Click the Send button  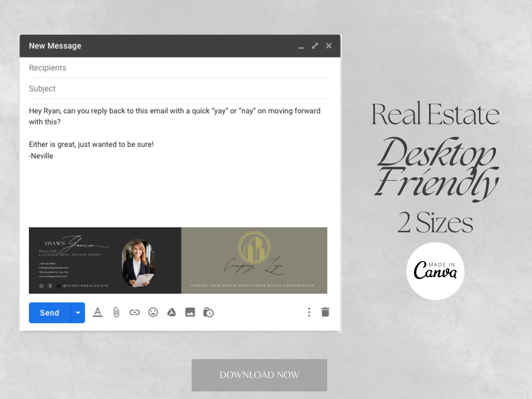[x=49, y=313]
